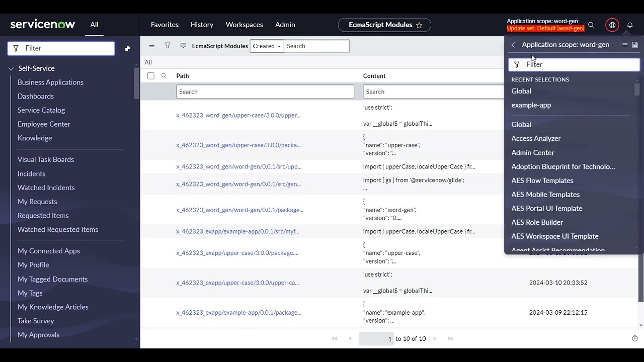Open x_462323_word_gen/upper-case/3.0.0/upper... record
Viewport: 644px width, 362px height.
tap(238, 115)
